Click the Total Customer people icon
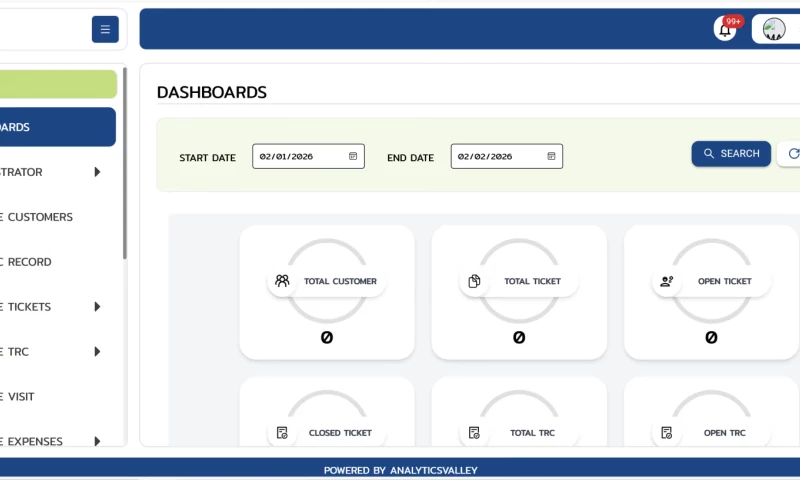The height and width of the screenshot is (480, 800). 282,281
